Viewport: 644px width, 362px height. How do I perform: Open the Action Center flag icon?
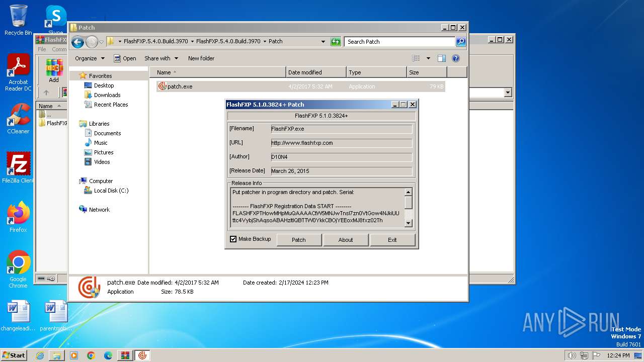(x=596, y=355)
